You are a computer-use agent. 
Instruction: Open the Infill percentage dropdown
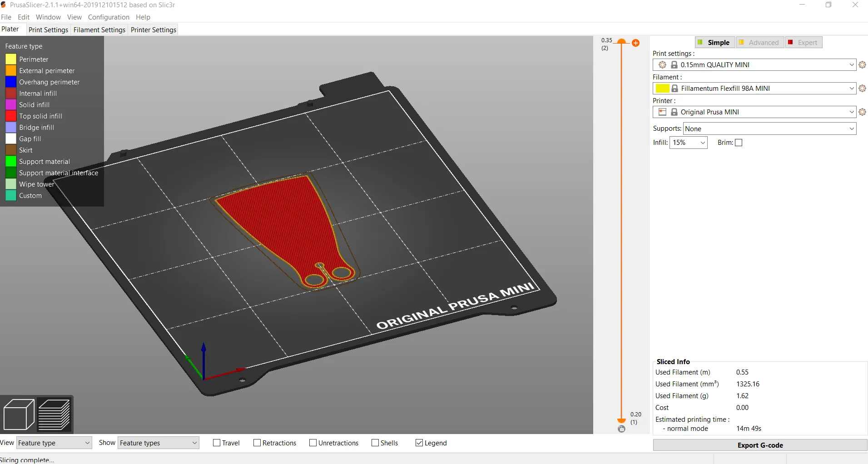[x=688, y=143]
